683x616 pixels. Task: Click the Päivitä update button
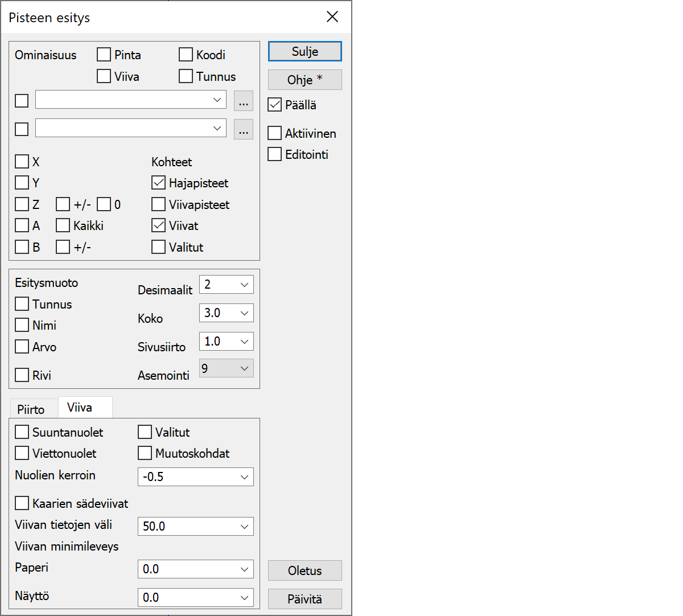click(x=305, y=599)
